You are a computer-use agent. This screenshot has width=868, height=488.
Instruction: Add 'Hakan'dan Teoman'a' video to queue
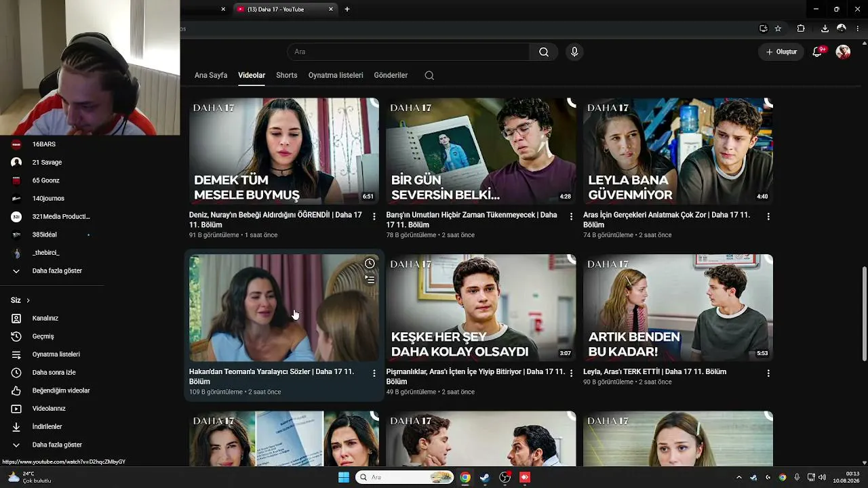(x=370, y=279)
